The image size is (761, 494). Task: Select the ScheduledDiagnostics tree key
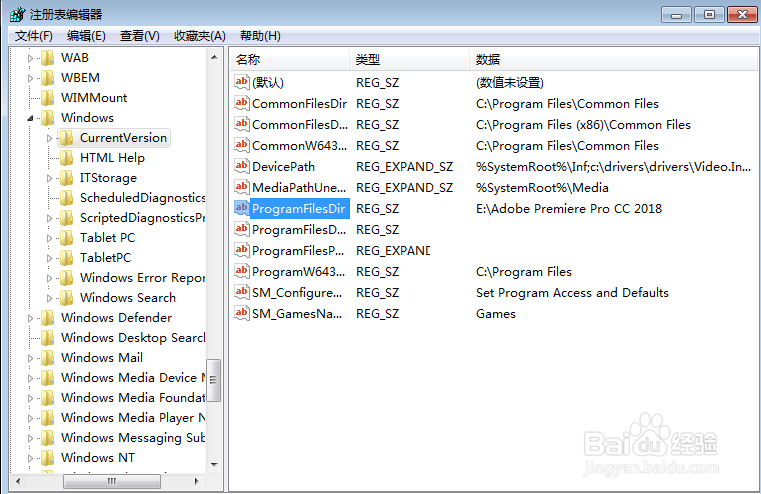142,198
